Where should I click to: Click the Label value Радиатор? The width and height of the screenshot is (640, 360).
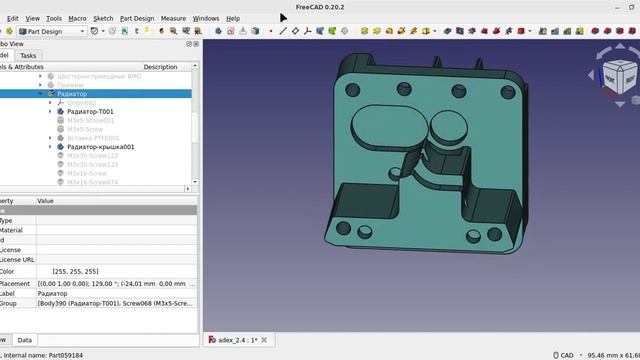coord(52,293)
